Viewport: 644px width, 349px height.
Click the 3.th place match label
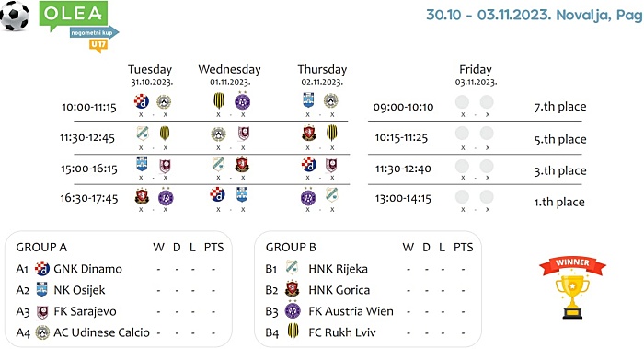[559, 170]
